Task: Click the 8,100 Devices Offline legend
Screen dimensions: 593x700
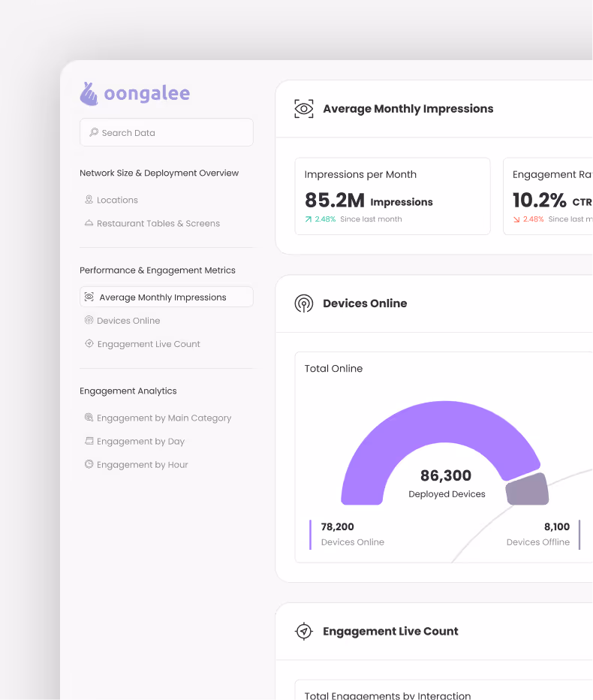Action: click(543, 534)
